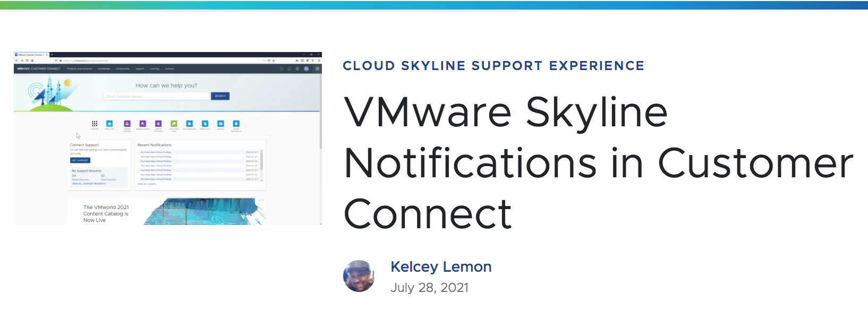This screenshot has width=868, height=328.
Task: Click the Recent Notifications list scrollbar
Action: (261, 162)
